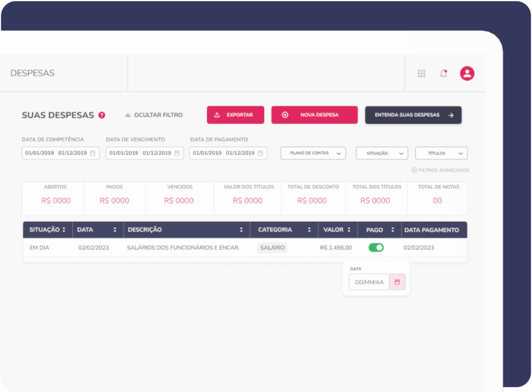Open the Situação dropdown
Screen dimensions: 532x392
coord(382,153)
